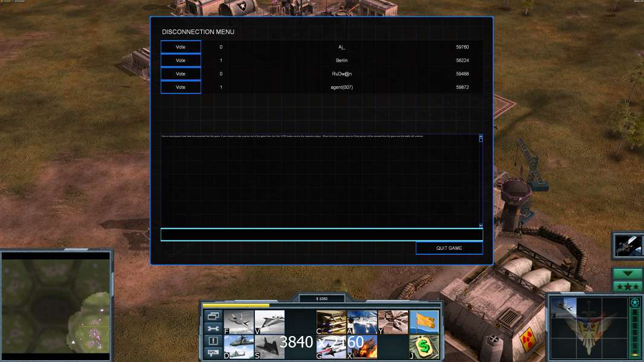Open the chat communicator icon

coord(213,352)
